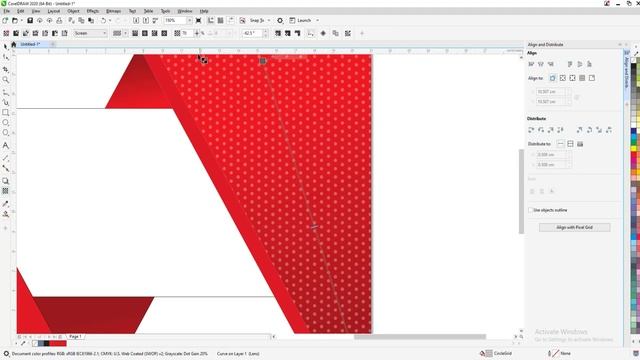Screen dimensions: 640x360
Task: Open the Snap To dropdown
Action: [x=269, y=20]
